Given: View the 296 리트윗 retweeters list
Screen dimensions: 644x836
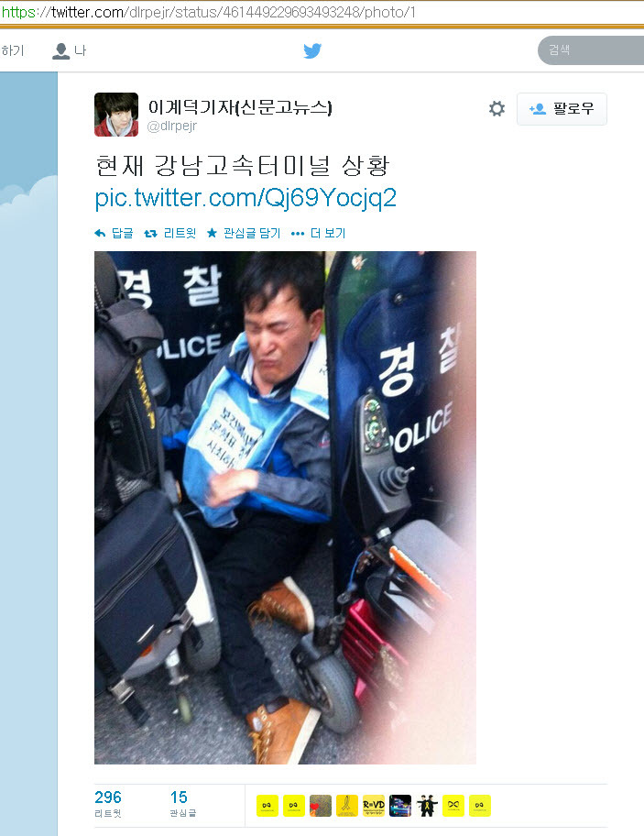Looking at the screenshot, I should (x=108, y=804).
